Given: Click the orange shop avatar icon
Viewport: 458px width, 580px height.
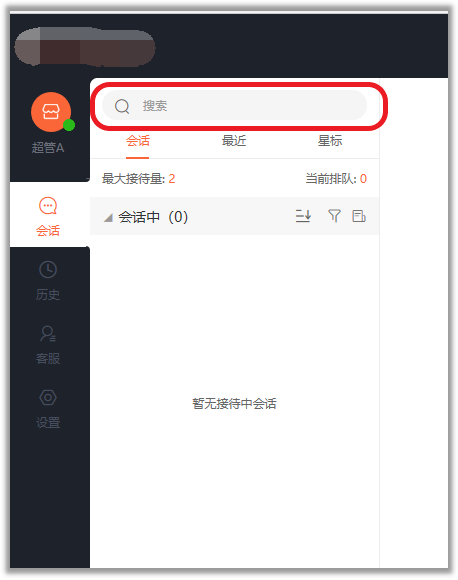Looking at the screenshot, I should (x=51, y=112).
